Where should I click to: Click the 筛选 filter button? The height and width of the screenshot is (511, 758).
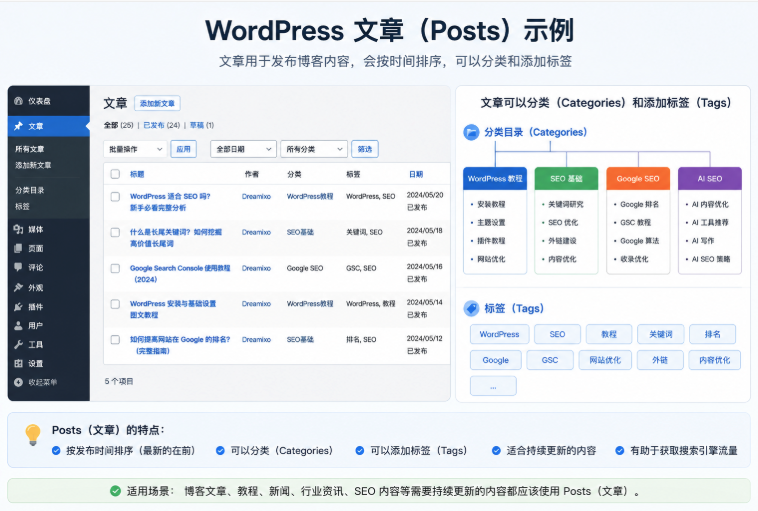tap(364, 149)
